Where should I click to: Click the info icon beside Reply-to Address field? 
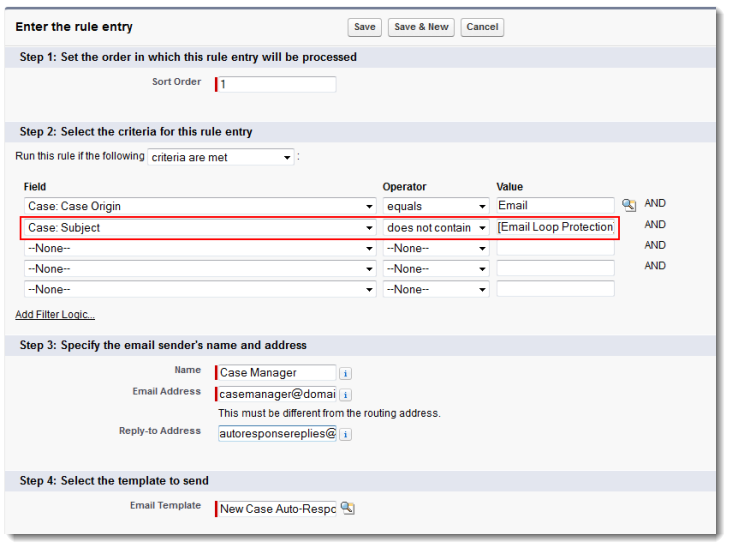coord(345,434)
